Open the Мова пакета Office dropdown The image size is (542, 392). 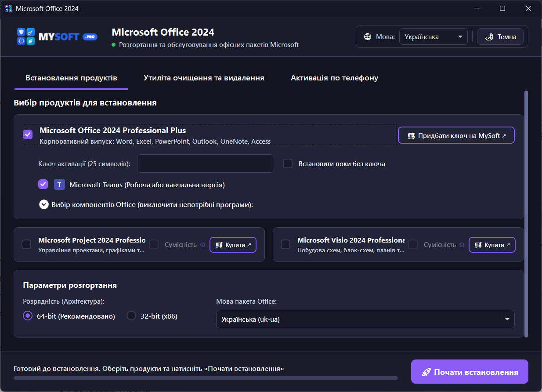tap(365, 319)
